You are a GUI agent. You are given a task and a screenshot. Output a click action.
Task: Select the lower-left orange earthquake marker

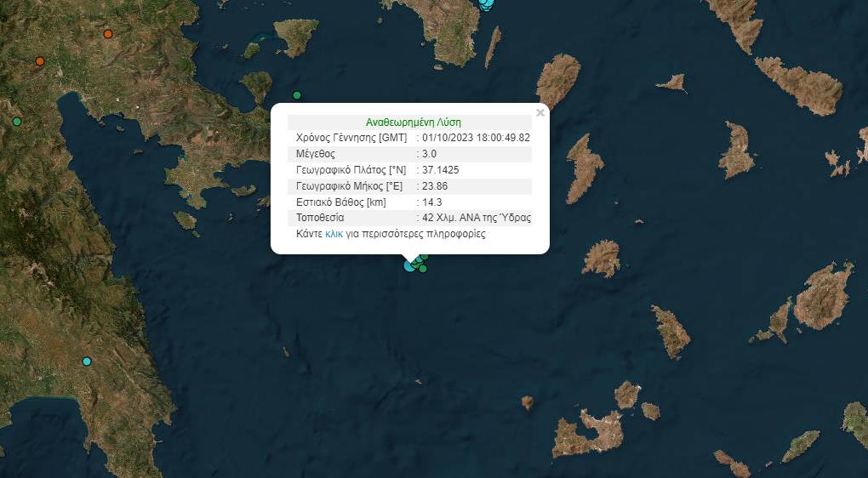click(x=40, y=61)
